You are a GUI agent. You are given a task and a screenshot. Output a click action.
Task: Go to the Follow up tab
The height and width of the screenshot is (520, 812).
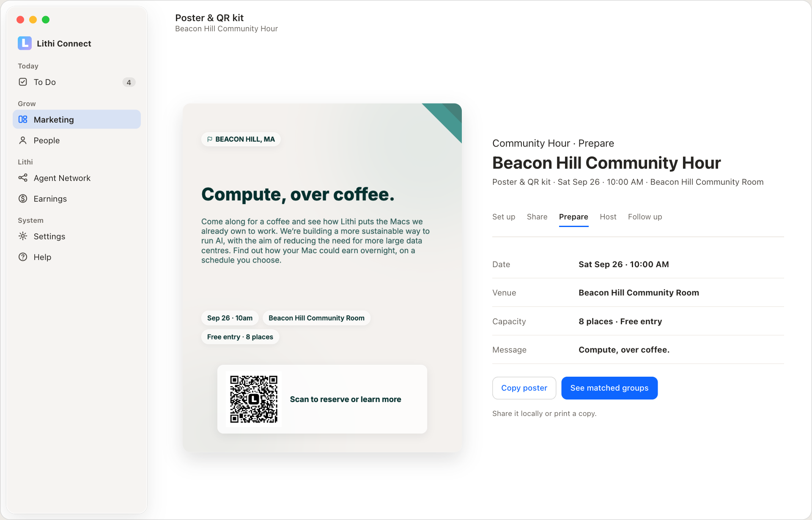point(645,217)
